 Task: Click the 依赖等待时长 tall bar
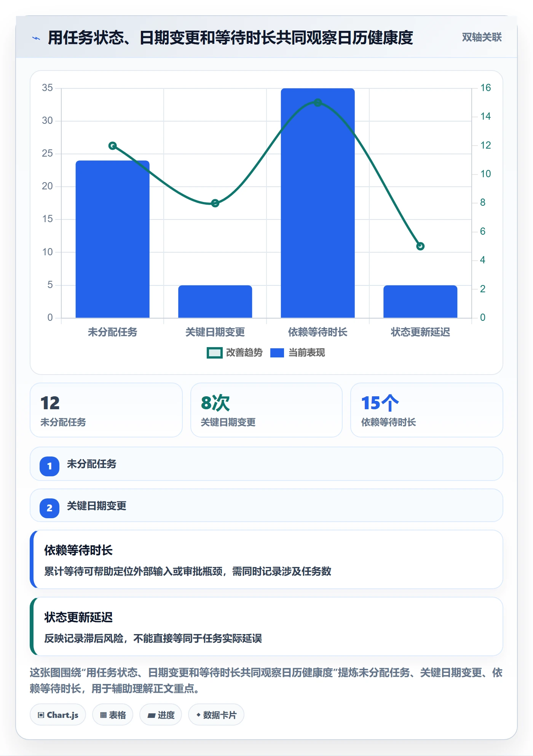click(x=318, y=203)
